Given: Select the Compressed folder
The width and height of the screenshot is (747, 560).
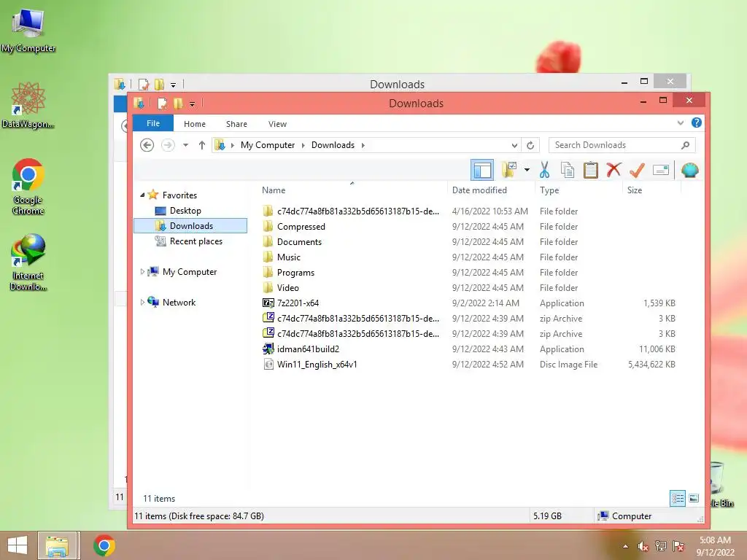Looking at the screenshot, I should 301,226.
